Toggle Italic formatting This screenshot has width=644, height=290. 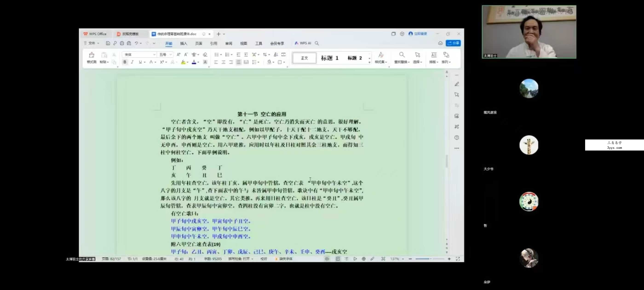click(x=132, y=62)
